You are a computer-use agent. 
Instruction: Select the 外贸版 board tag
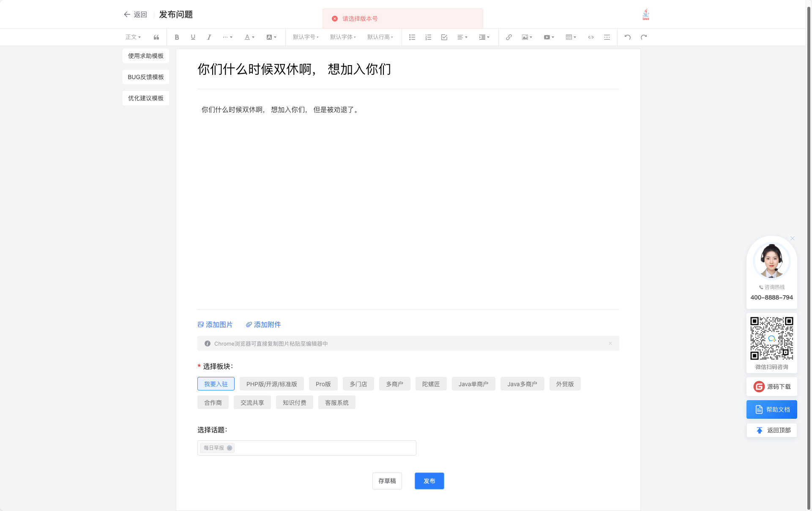click(x=565, y=384)
